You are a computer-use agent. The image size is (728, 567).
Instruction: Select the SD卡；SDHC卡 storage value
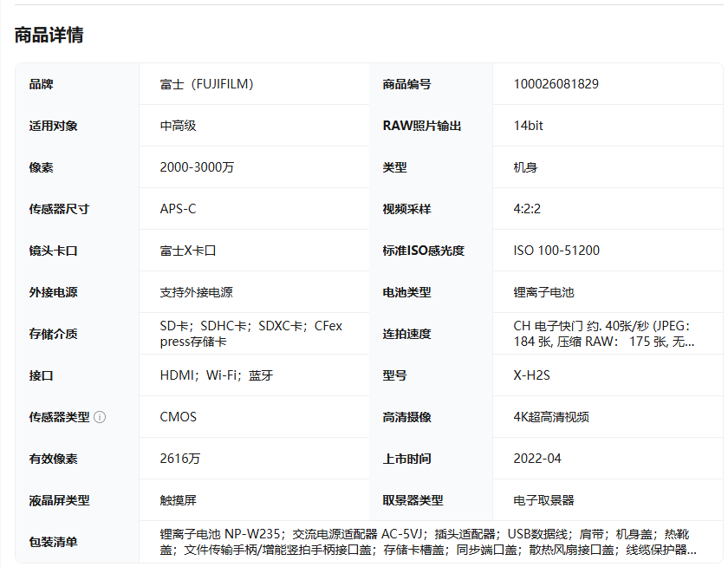click(x=251, y=334)
